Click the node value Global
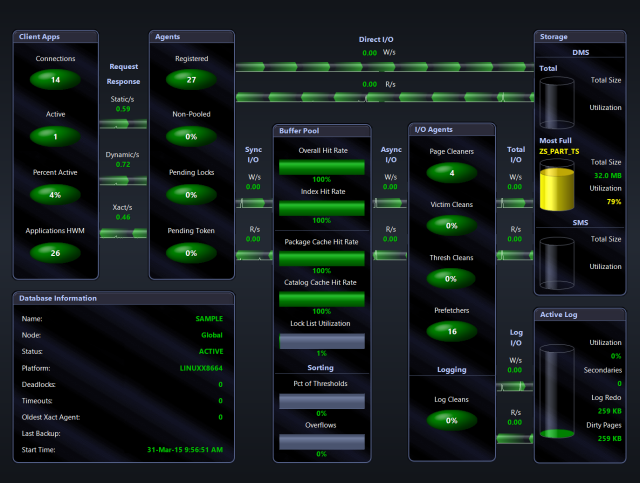The image size is (640, 483). click(x=212, y=335)
